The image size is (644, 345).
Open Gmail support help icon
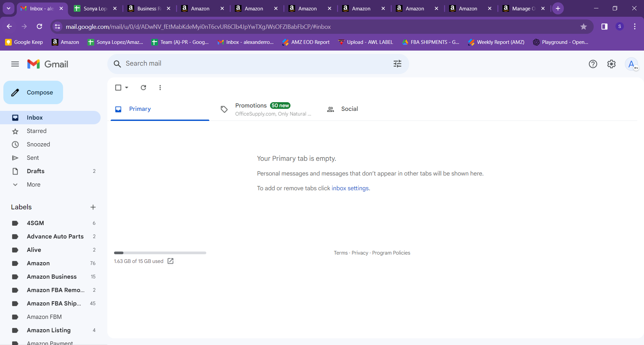point(593,64)
